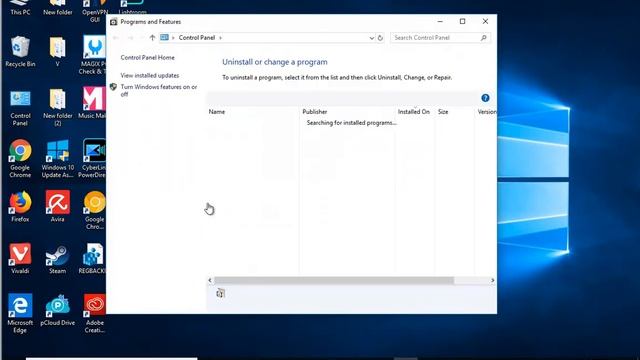Image resolution: width=640 pixels, height=360 pixels.
Task: Sort by the Name column header
Action: pyautogui.click(x=217, y=112)
